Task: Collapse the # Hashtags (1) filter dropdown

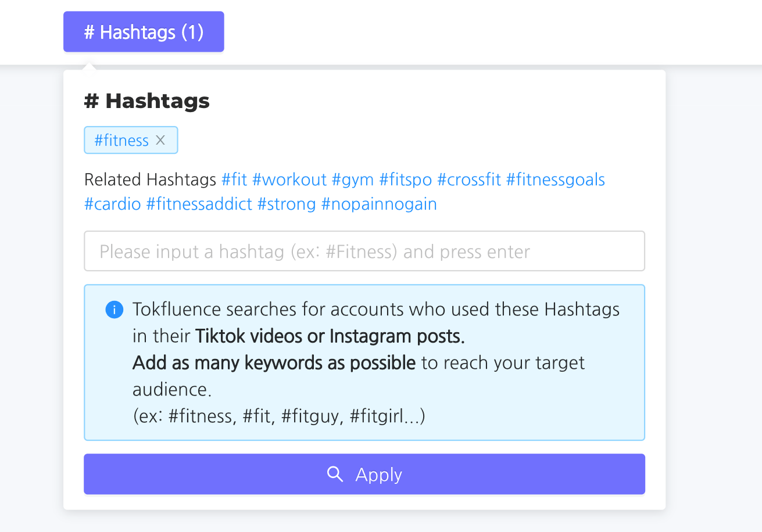Action: [144, 32]
